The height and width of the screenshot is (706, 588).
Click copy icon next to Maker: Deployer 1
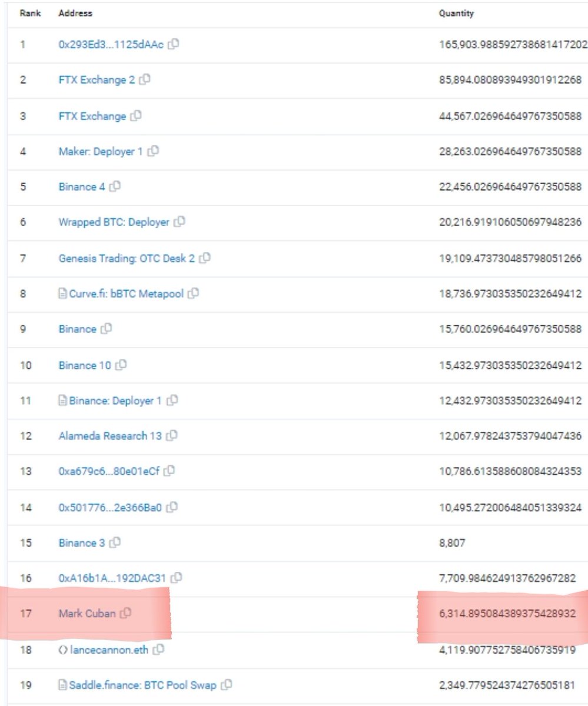(154, 151)
